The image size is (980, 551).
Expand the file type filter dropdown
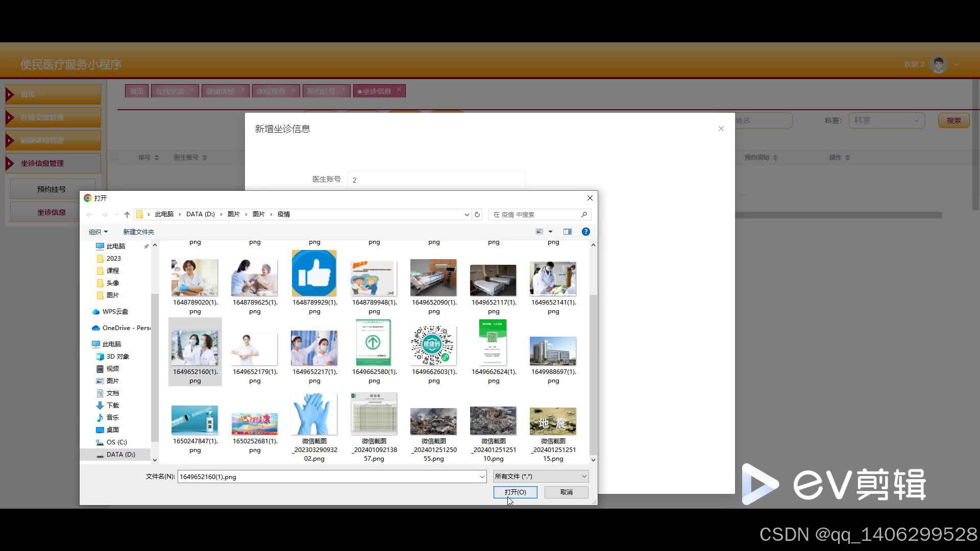(x=541, y=477)
